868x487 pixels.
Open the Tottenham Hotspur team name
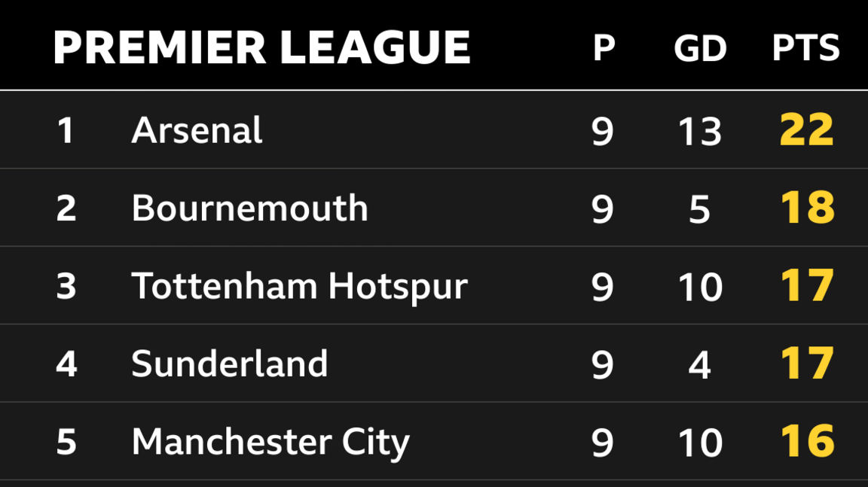(x=299, y=286)
